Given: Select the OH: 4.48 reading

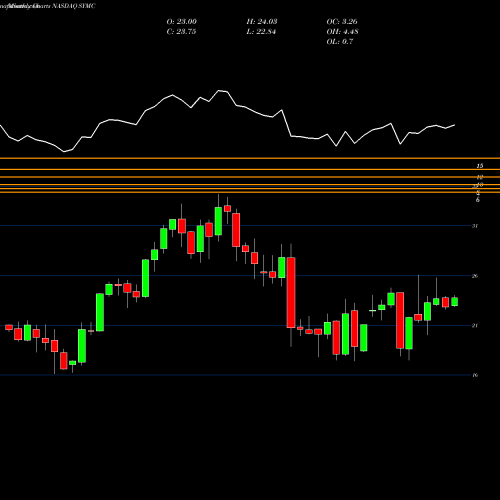Looking at the screenshot, I should click(342, 32).
